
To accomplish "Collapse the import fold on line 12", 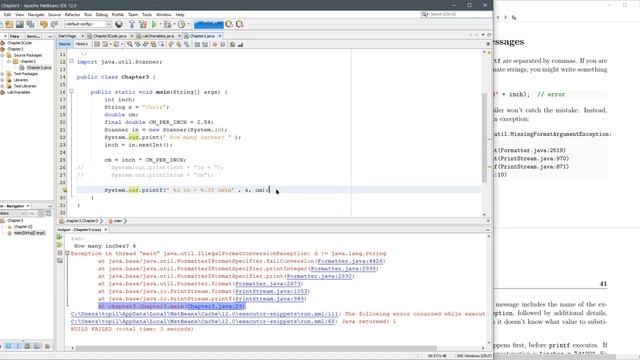I will coord(71,61).
